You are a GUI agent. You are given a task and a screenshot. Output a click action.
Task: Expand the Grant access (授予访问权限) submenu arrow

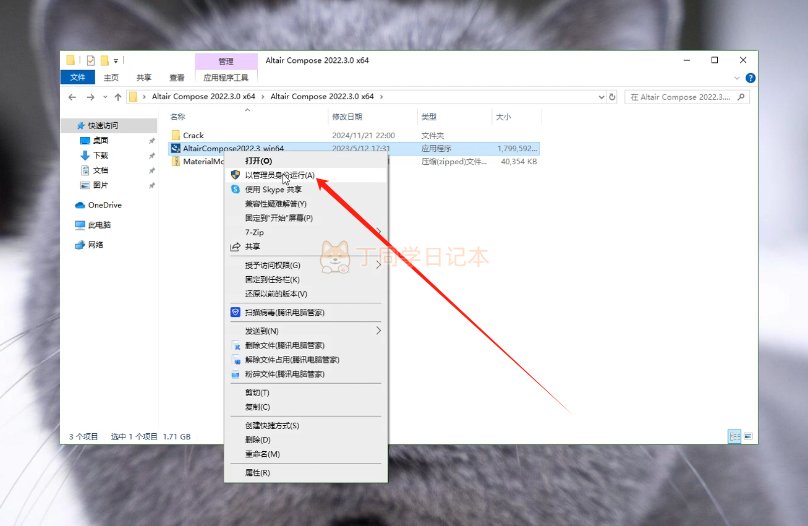click(378, 265)
